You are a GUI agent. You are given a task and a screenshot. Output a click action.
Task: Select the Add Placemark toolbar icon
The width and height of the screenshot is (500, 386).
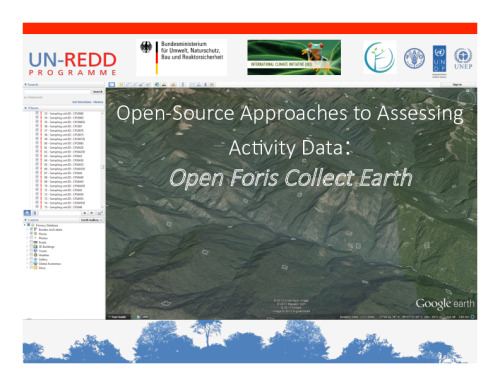pos(121,84)
